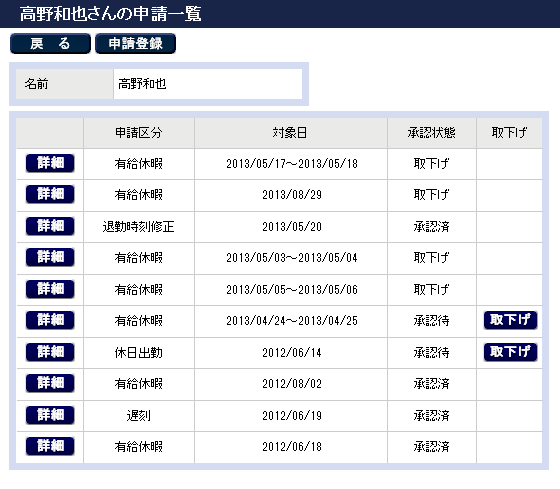The height and width of the screenshot is (489, 560).
Task: Click 有給休暇 in the 2013/08/29 row
Action: click(x=139, y=195)
